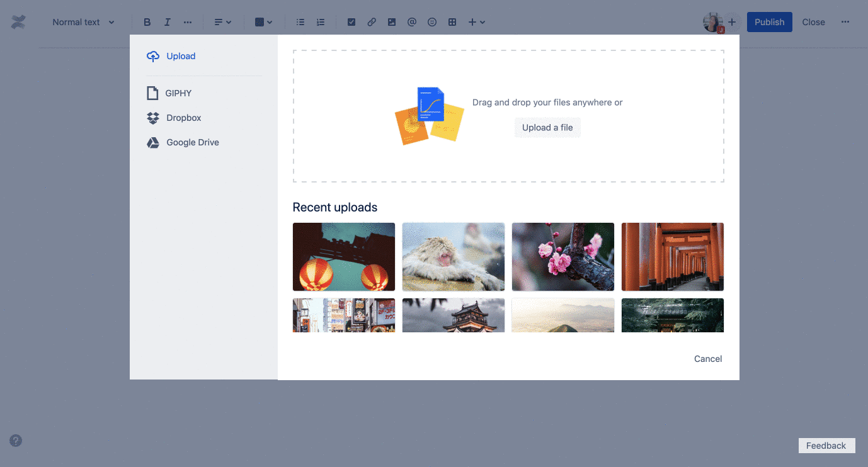Open the text color picker dropdown
868x467 pixels.
(x=263, y=22)
